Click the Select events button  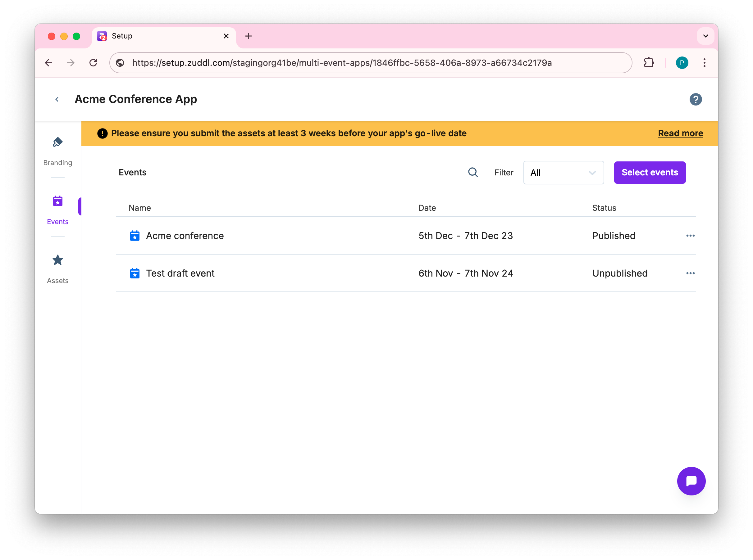pos(650,173)
